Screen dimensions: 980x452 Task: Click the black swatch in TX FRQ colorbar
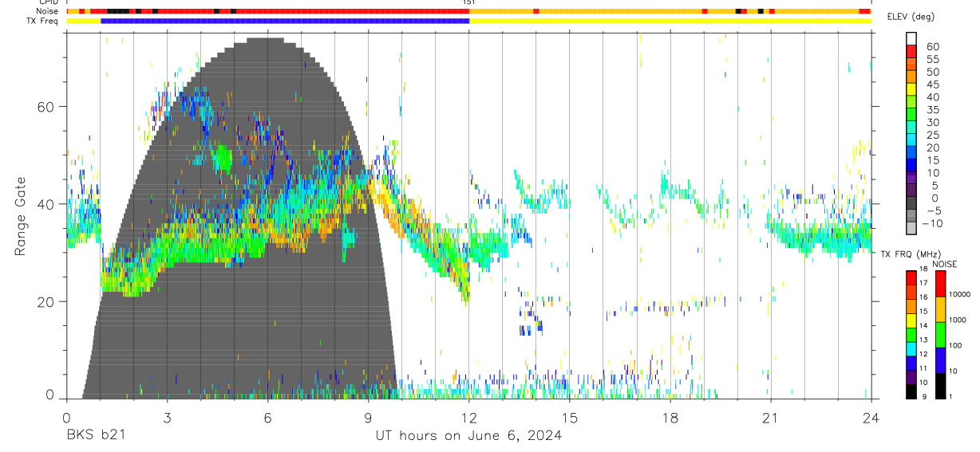pyautogui.click(x=911, y=391)
